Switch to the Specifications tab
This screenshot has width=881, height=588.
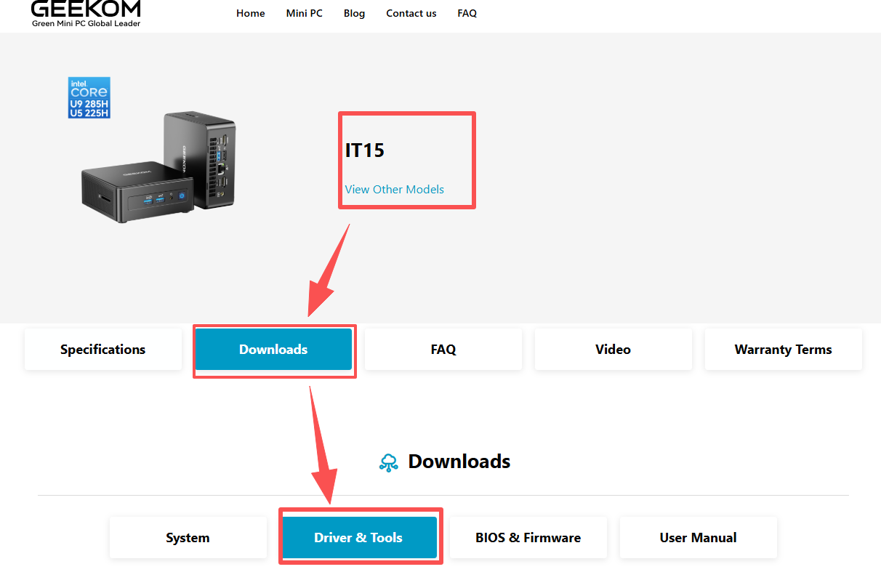(102, 350)
